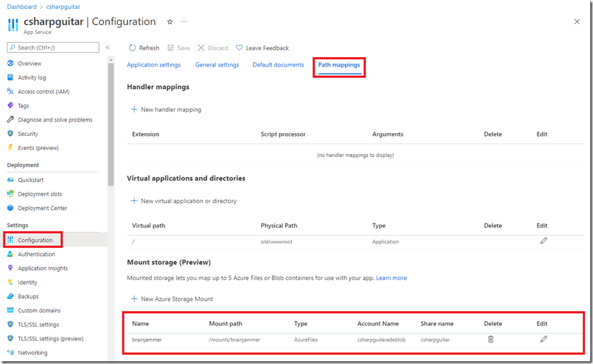
Task: Add New virtual application or directory
Action: coord(183,201)
